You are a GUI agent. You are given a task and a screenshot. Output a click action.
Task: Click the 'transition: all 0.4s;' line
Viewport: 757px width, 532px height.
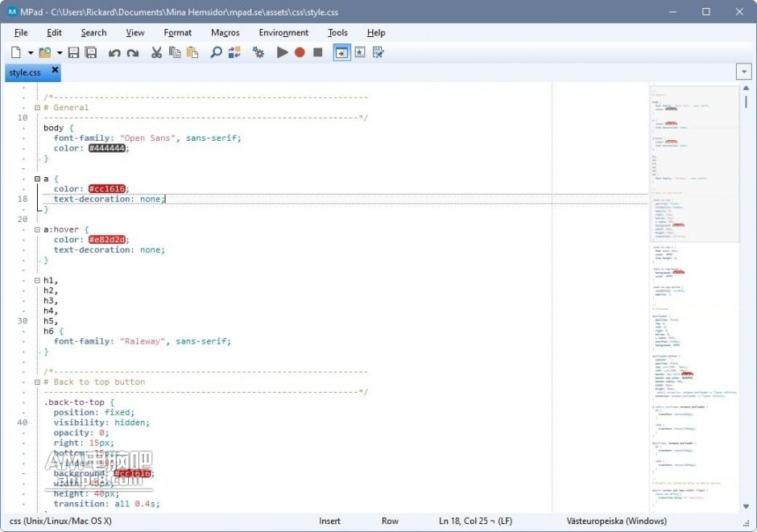pyautogui.click(x=106, y=504)
